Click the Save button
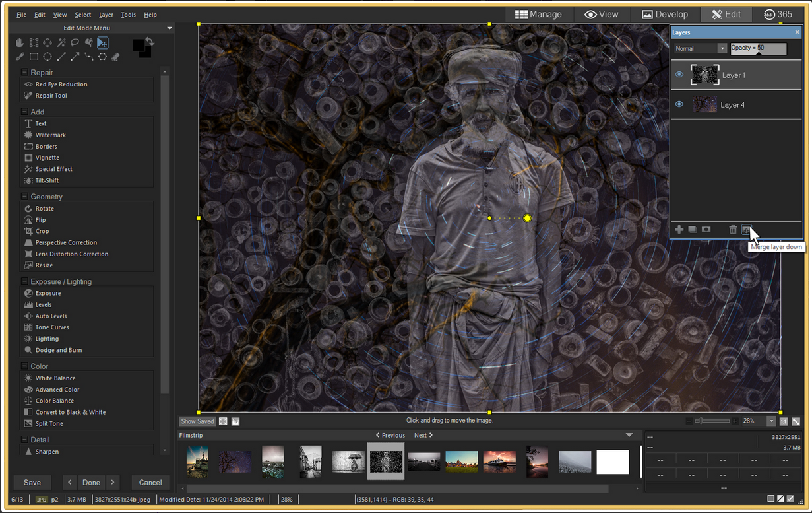812x513 pixels. [32, 483]
